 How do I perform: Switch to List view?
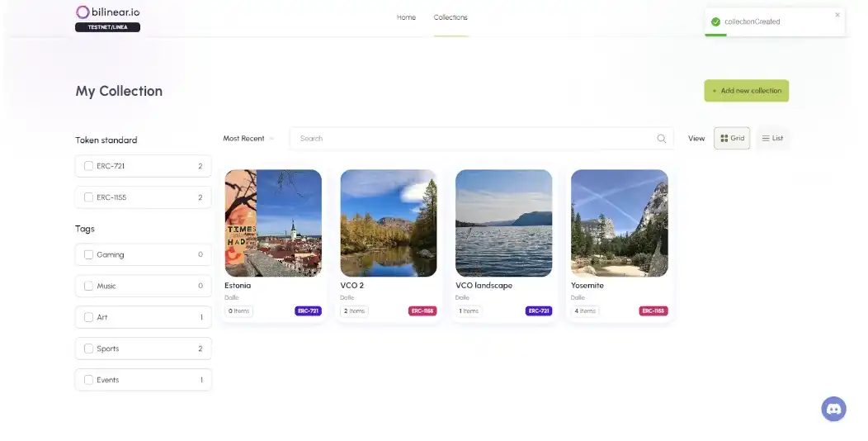772,139
